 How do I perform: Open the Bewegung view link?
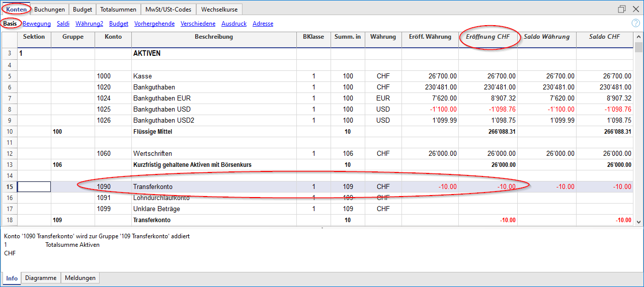[37, 24]
